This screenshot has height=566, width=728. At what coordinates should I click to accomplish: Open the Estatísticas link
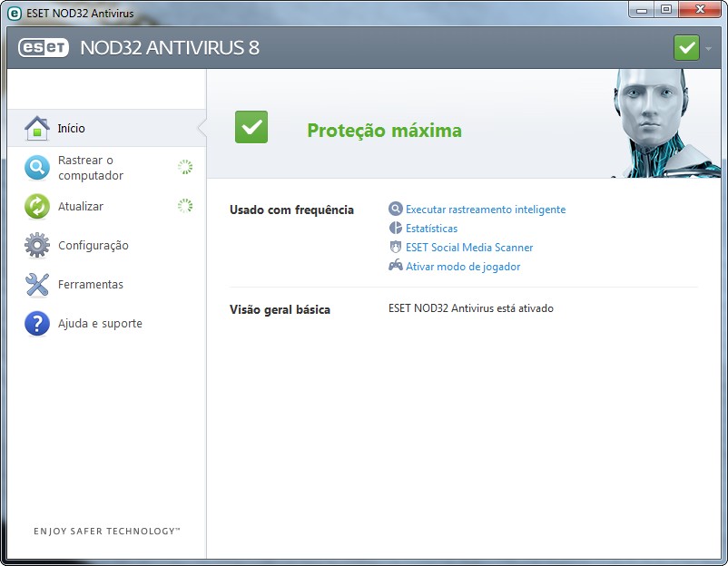(431, 229)
